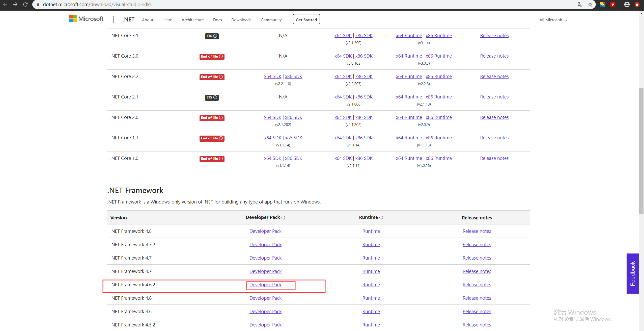The width and height of the screenshot is (644, 331).
Task: Open Release notes for .NET Framework 4.6
Action: 477,311
